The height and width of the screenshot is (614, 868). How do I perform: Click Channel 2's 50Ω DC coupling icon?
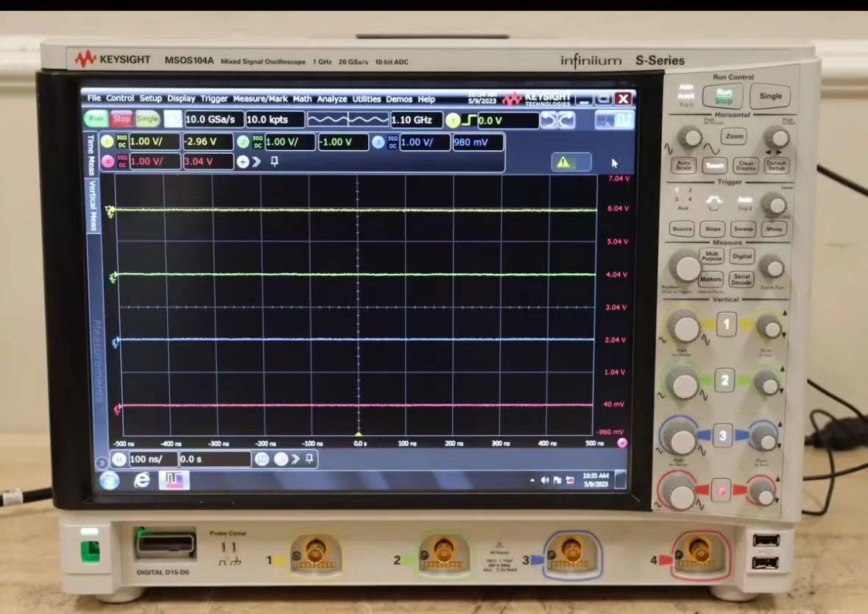pyautogui.click(x=258, y=142)
